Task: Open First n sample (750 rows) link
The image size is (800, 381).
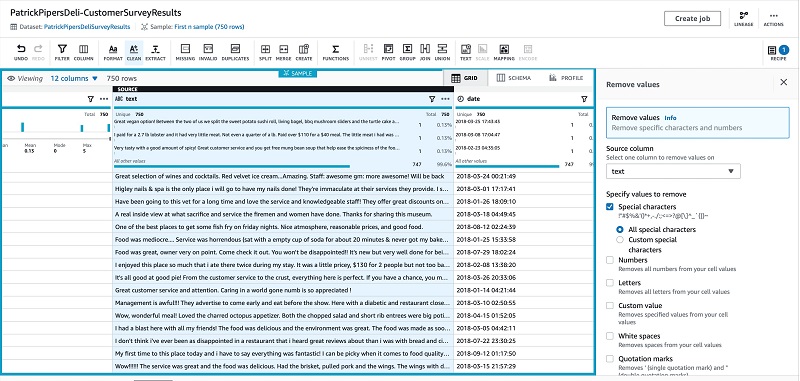Action: click(209, 27)
